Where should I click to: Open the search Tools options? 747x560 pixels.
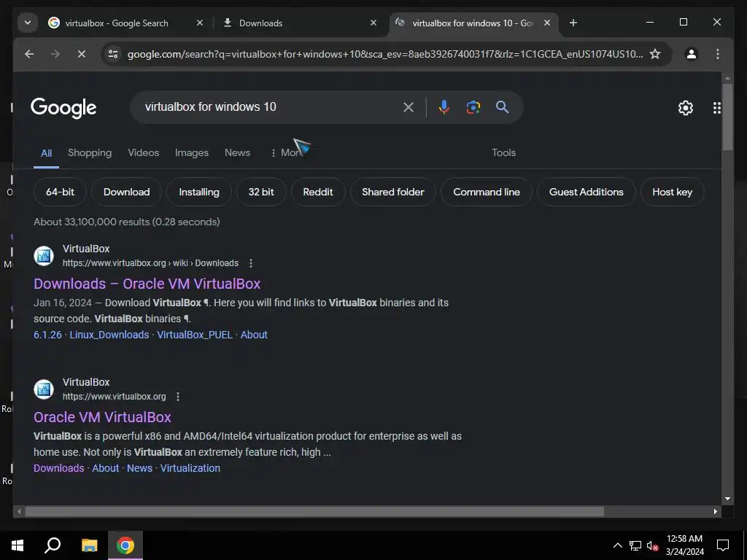[x=503, y=153]
